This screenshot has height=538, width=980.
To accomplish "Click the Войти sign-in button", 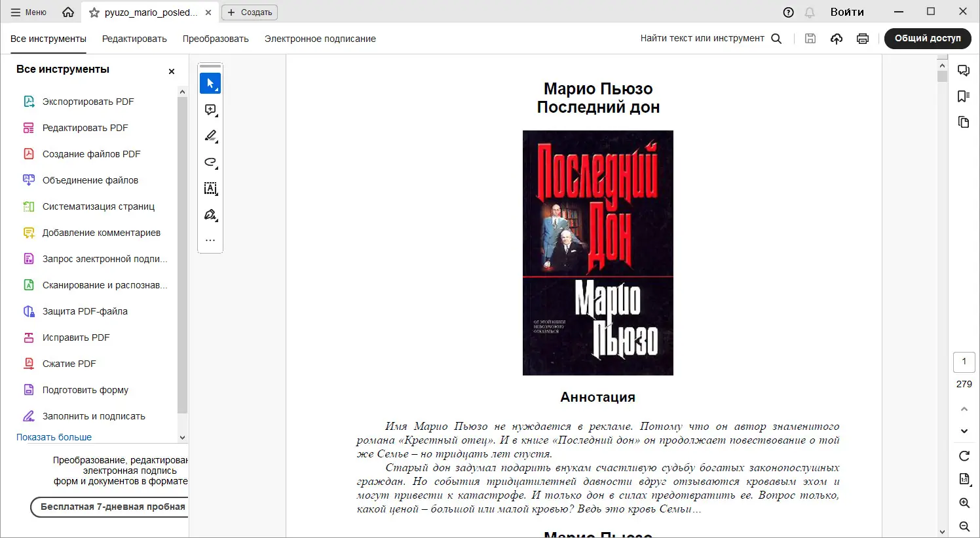I will pos(847,12).
